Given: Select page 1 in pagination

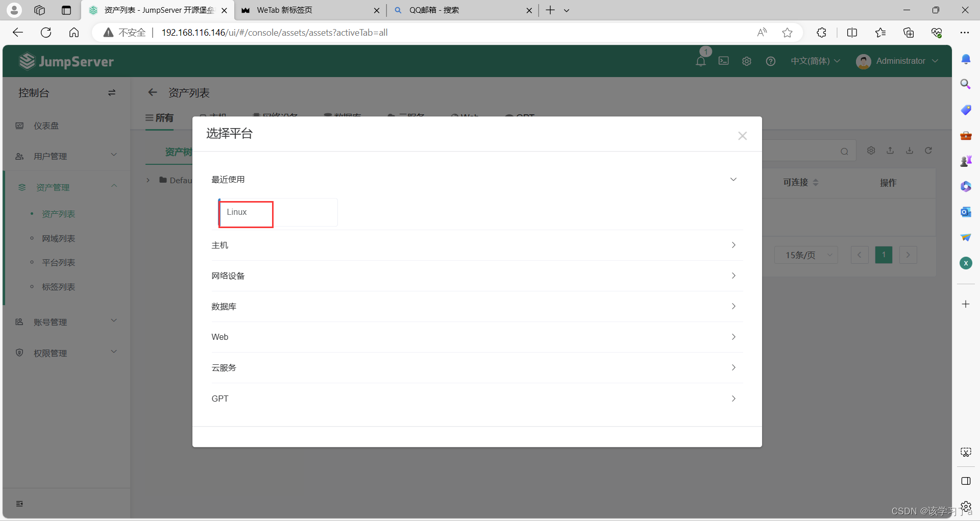Looking at the screenshot, I should coord(884,255).
